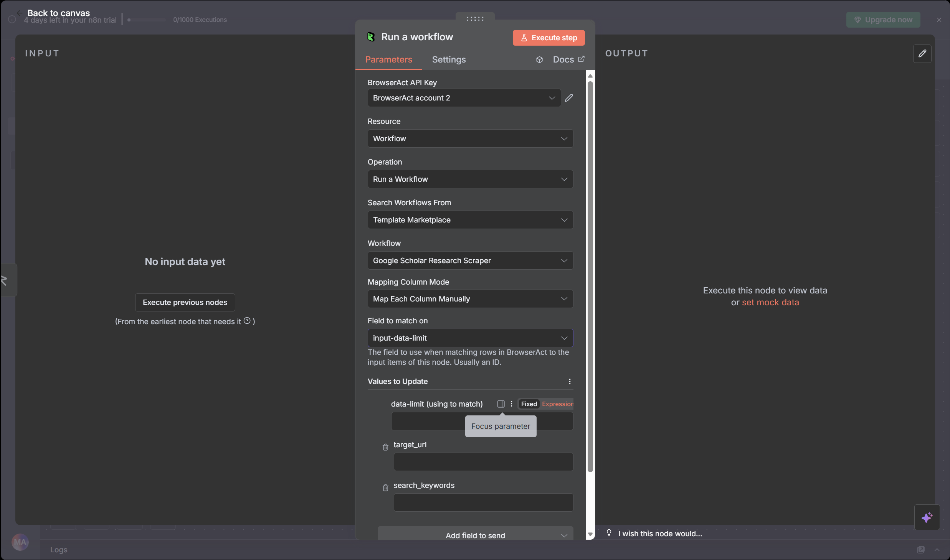Screen dimensions: 950x560
Task: Expand the Mapping Column Mode dropdown
Action: [x=470, y=299]
